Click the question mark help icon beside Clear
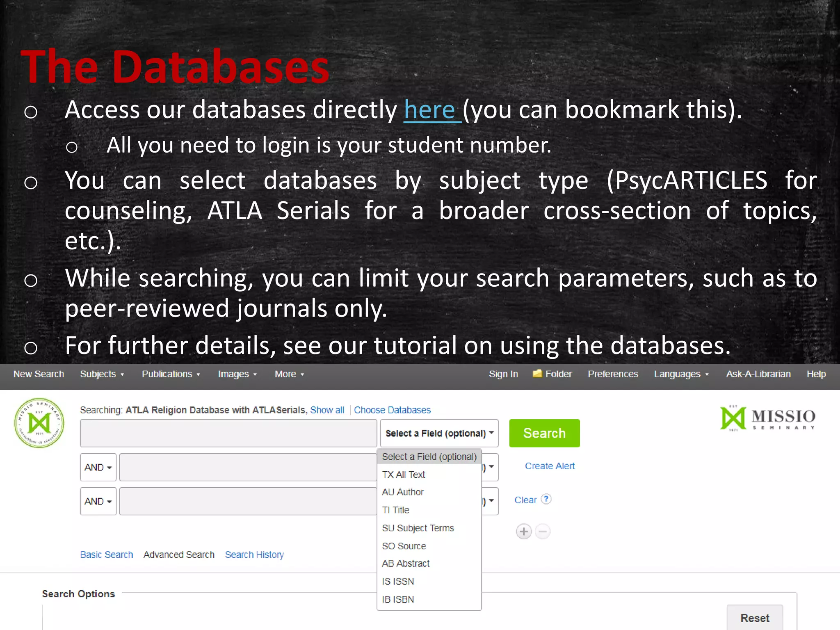Viewport: 840px width, 630px height. point(546,499)
